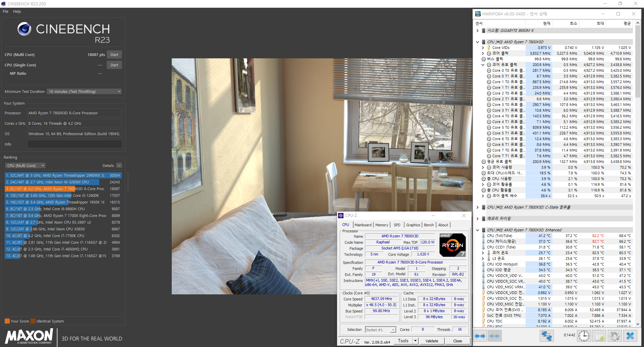Expand 메모리 타이밍 group

(x=478, y=219)
